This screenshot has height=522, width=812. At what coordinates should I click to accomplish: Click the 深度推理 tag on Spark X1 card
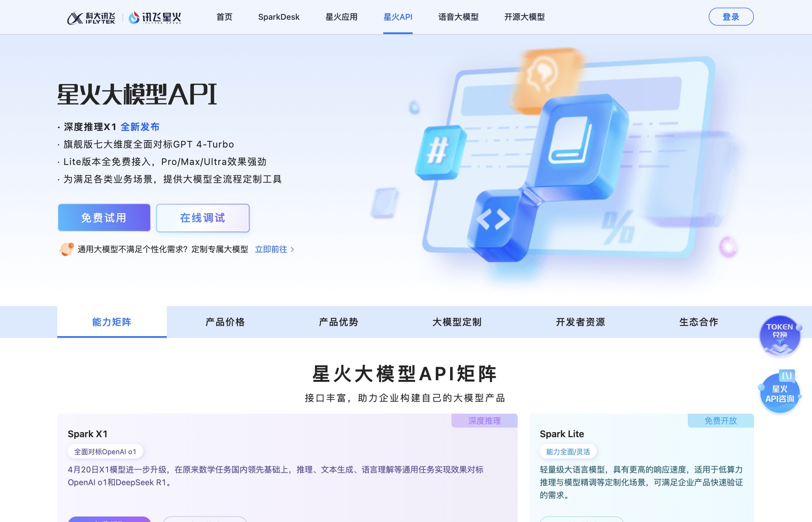[485, 421]
